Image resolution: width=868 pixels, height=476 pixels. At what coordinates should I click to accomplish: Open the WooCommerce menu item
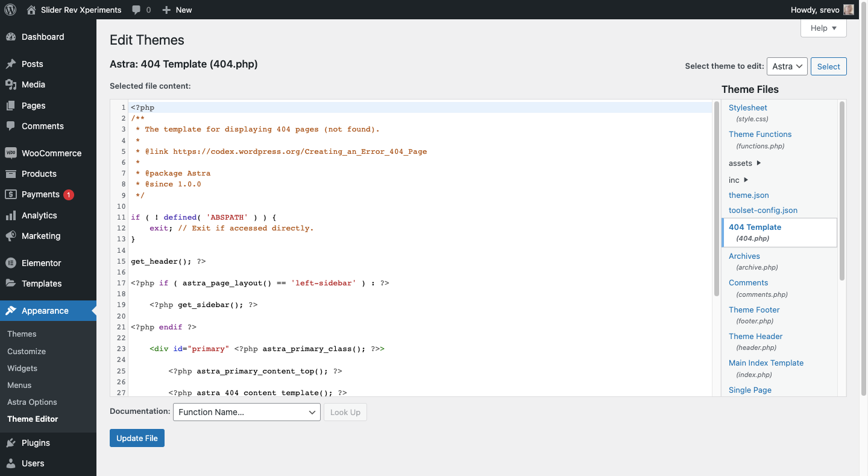(48, 153)
